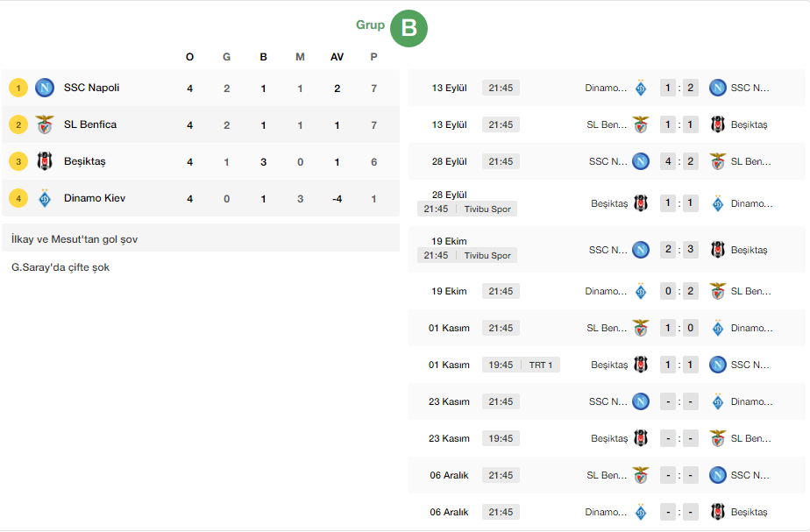Click the 4:2 score of Napoli versus Benfica

pos(679,161)
